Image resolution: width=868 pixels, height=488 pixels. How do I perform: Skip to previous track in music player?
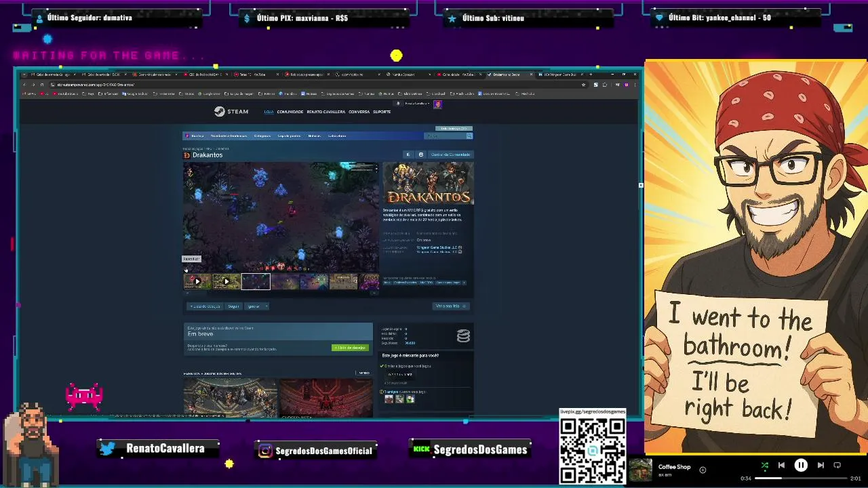point(781,465)
